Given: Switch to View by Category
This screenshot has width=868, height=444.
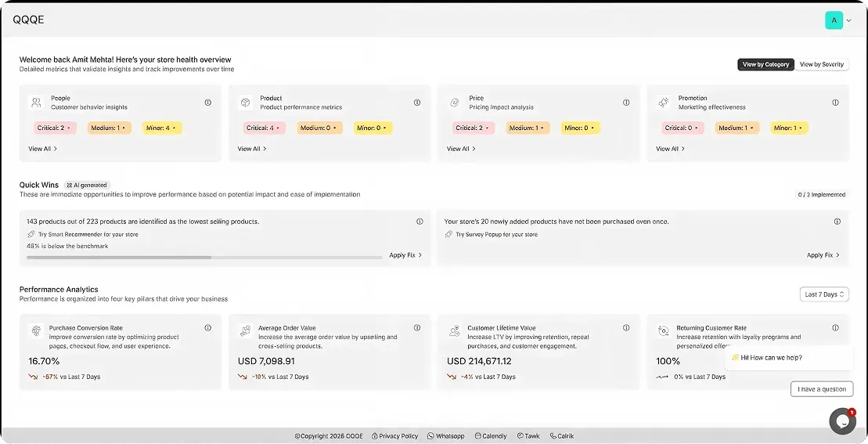Looking at the screenshot, I should pyautogui.click(x=765, y=65).
